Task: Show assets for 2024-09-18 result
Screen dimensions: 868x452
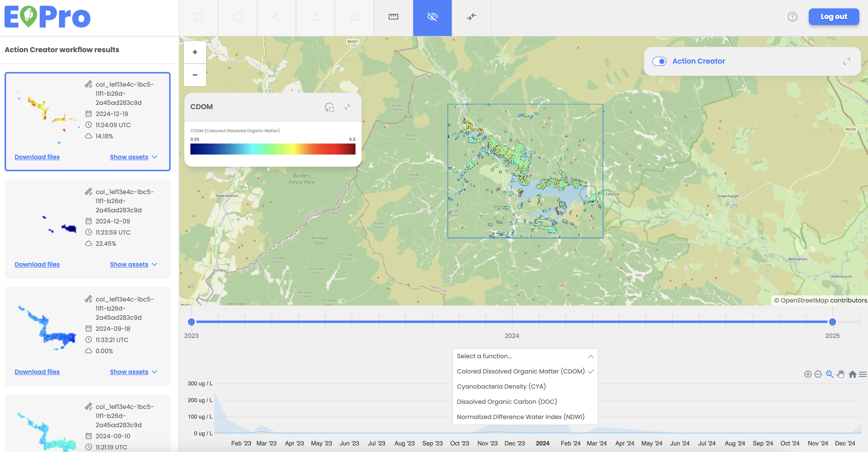Action: tap(133, 372)
